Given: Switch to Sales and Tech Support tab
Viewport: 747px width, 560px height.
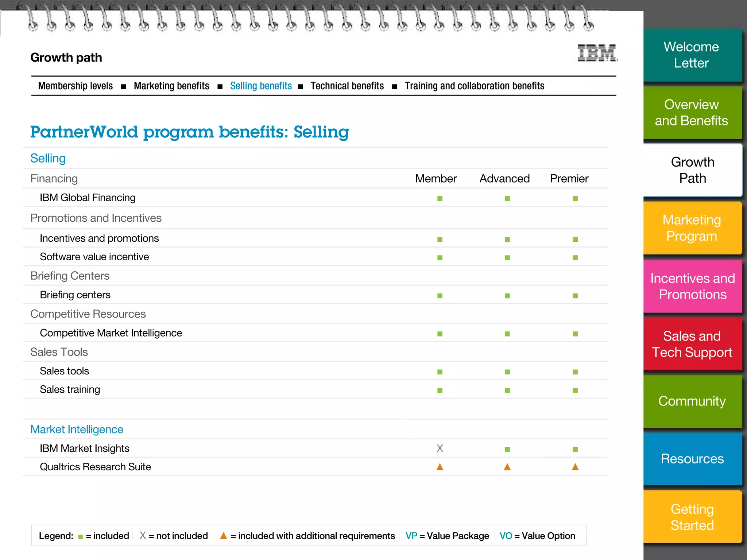Looking at the screenshot, I should (692, 344).
